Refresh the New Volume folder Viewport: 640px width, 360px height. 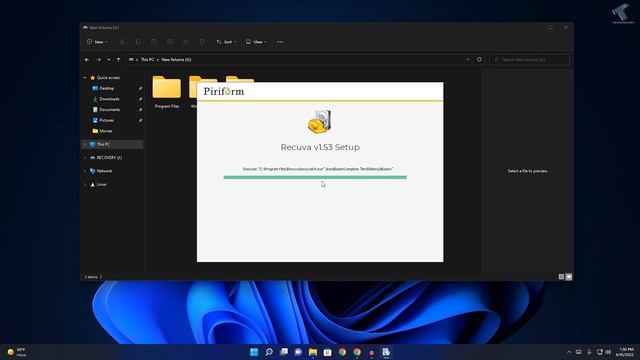point(479,60)
